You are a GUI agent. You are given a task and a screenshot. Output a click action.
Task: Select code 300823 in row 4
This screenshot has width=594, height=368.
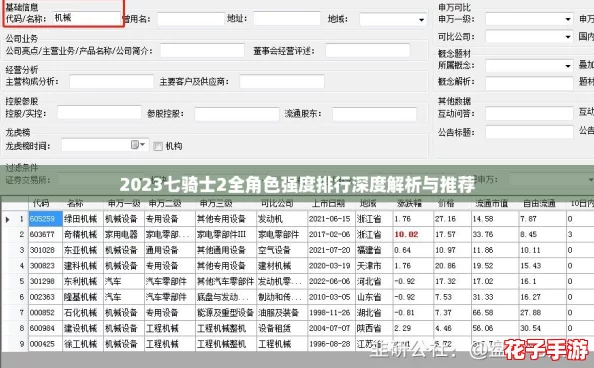tap(42, 266)
